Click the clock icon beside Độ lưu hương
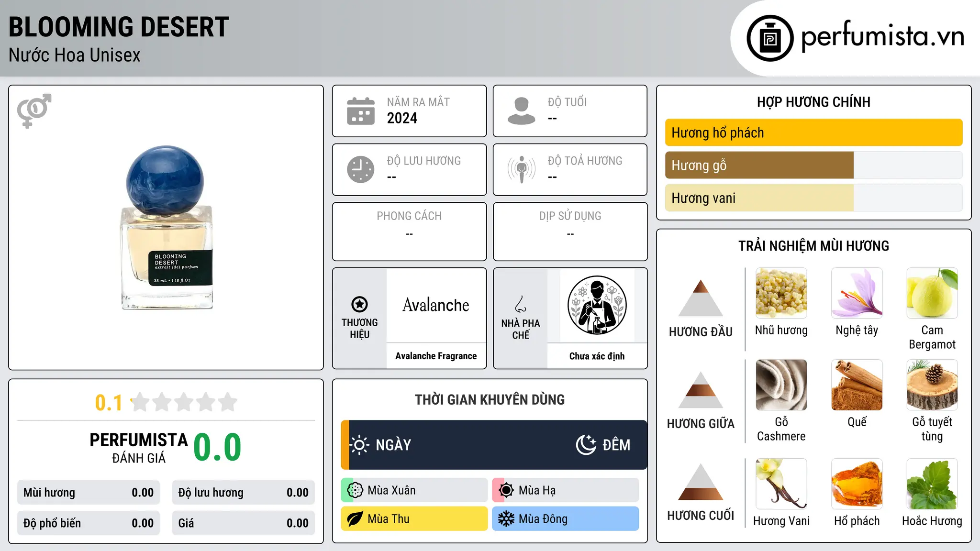Screen dimensions: 980x551 [x=361, y=169]
